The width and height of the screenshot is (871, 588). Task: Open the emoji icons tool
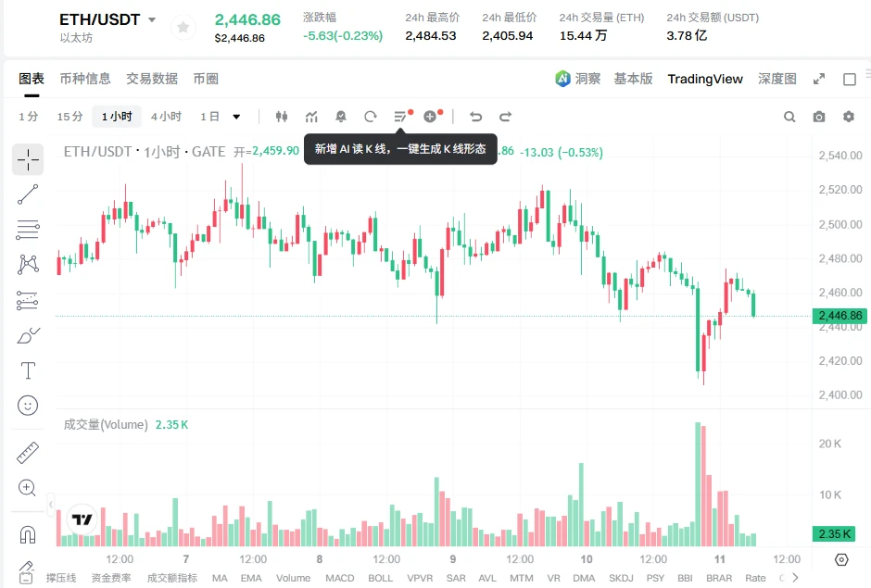[x=28, y=406]
